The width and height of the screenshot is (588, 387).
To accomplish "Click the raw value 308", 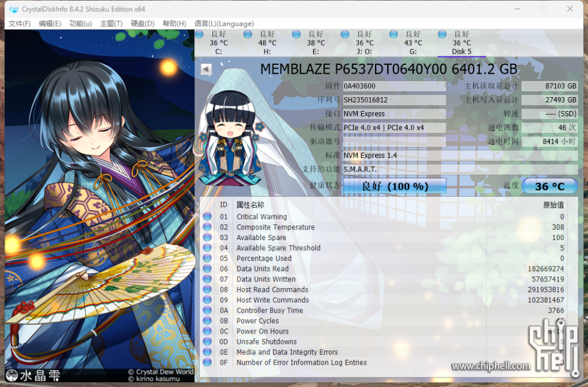I will click(558, 227).
